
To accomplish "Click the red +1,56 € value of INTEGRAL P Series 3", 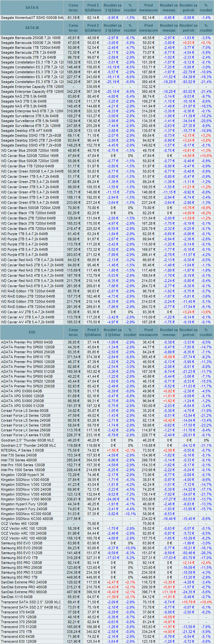I will coord(112,450).
